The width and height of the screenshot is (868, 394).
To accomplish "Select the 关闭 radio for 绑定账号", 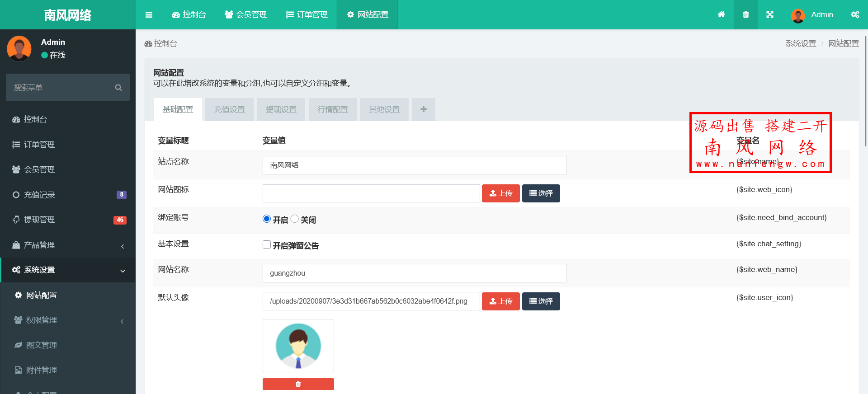I will 295,219.
